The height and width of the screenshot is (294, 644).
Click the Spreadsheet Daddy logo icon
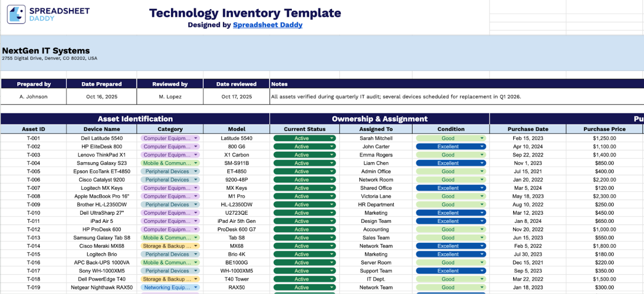16,14
